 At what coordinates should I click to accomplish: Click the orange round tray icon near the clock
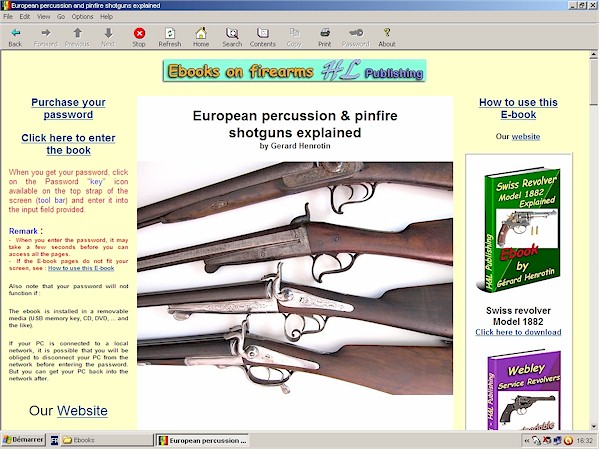coord(568,441)
